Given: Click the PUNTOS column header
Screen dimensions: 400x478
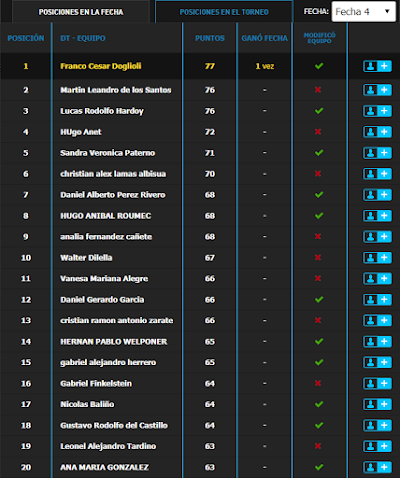Looking at the screenshot, I should 210,38.
